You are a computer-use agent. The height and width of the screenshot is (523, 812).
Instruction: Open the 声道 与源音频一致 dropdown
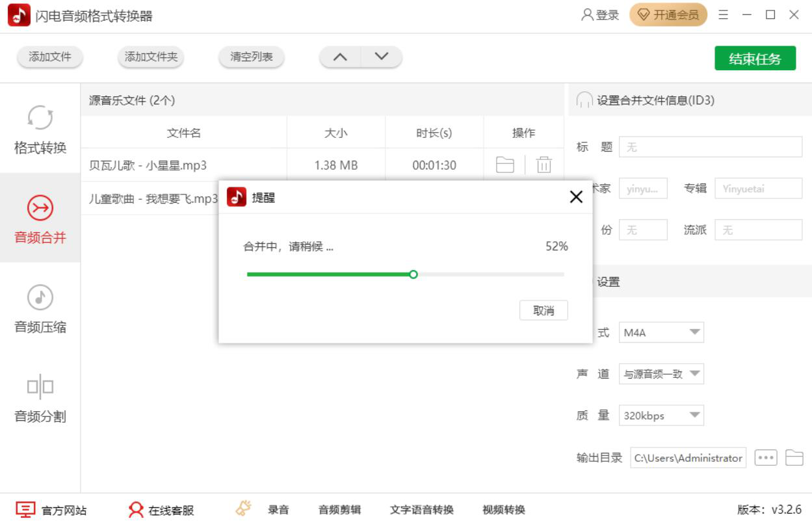pos(661,374)
